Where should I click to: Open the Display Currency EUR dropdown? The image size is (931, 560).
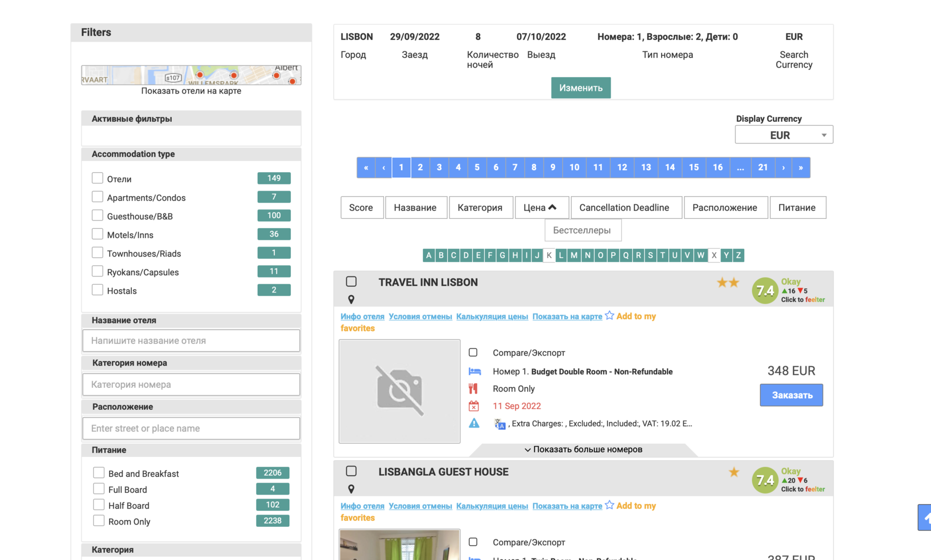coord(784,135)
